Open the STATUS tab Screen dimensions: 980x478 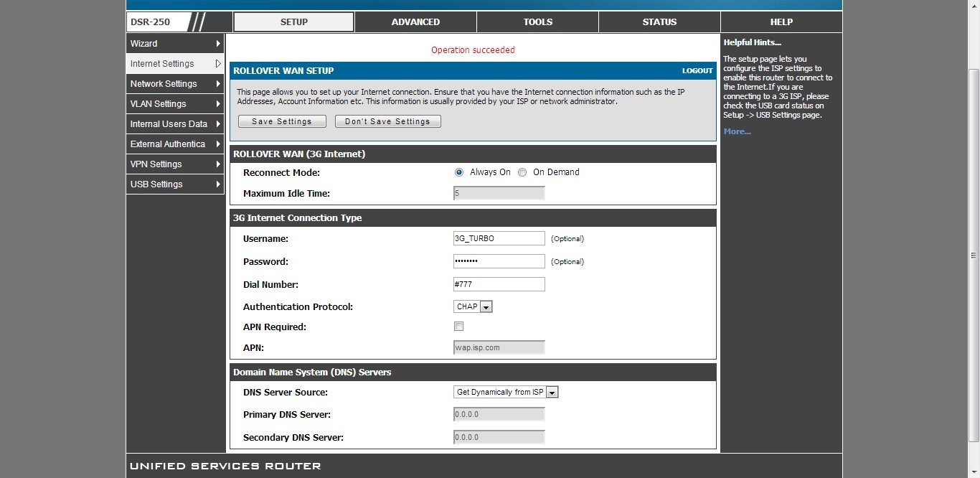tap(659, 22)
